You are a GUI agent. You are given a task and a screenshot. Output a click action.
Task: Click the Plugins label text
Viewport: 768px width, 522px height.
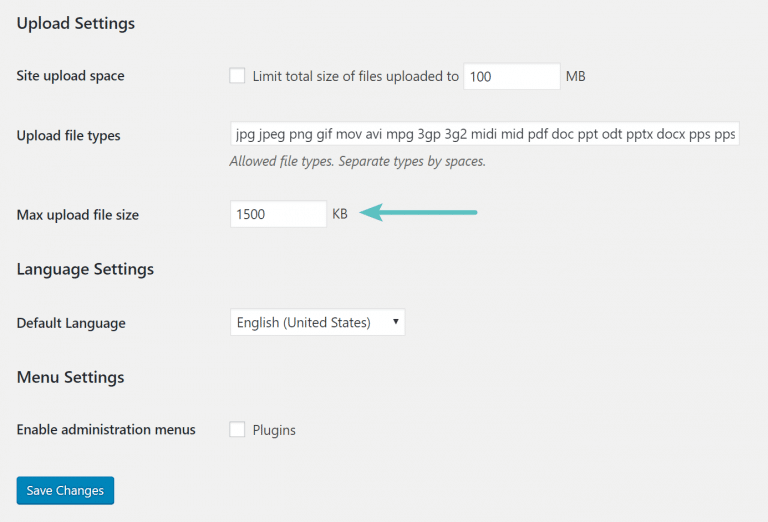pyautogui.click(x=274, y=431)
